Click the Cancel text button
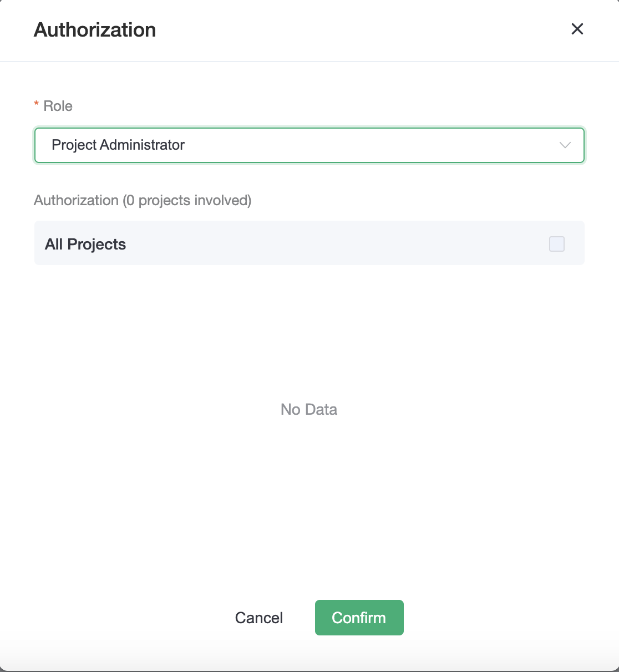619x672 pixels. [x=259, y=618]
